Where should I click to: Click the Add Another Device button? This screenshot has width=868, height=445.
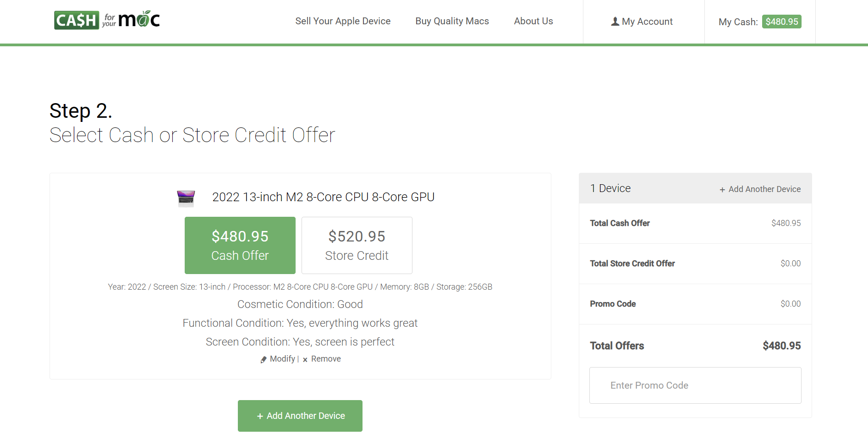(x=300, y=416)
